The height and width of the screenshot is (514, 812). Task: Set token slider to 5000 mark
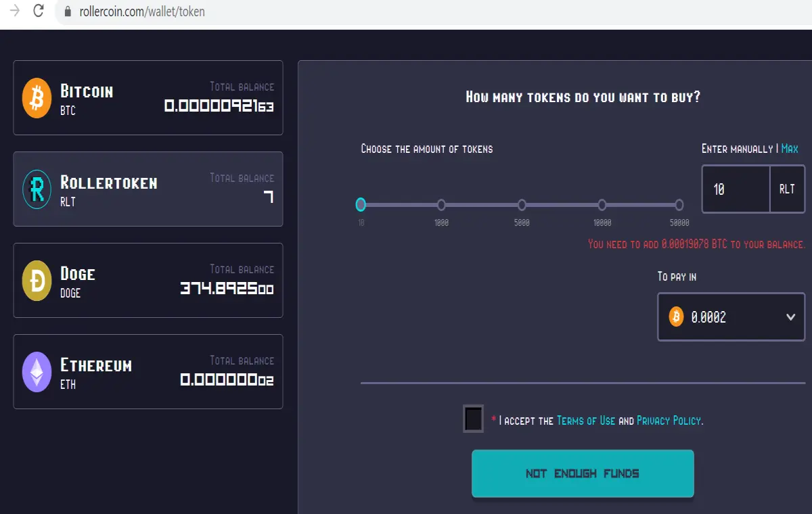coord(522,205)
